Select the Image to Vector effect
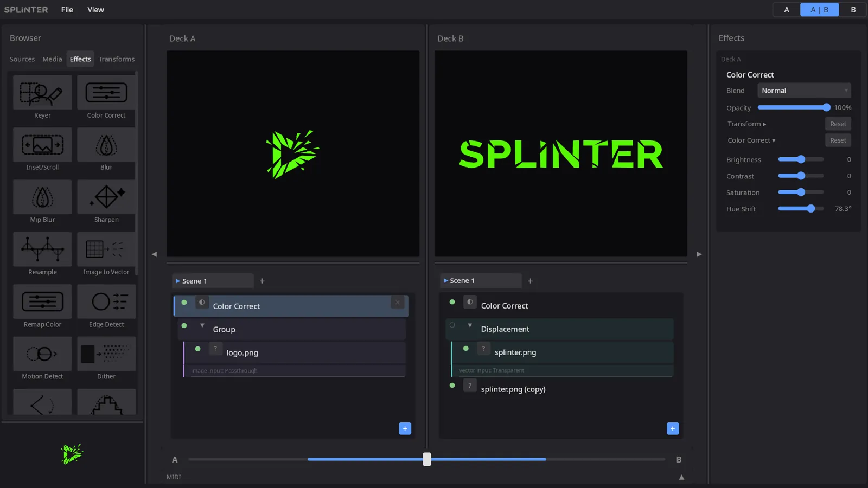 [106, 249]
